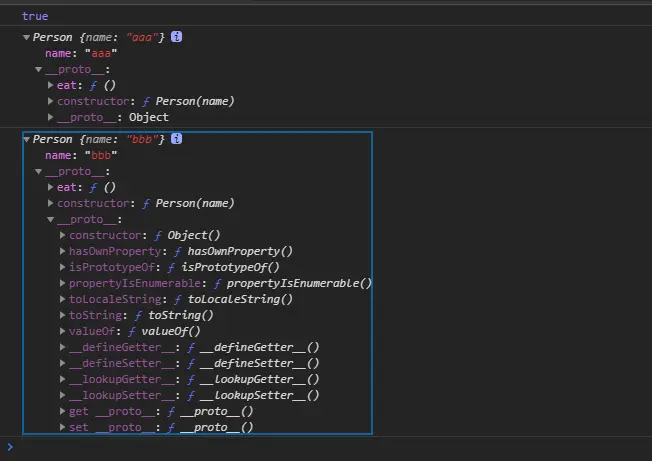The image size is (652, 461).
Task: Expand the propertyIsEnumerable entry
Action: click(62, 283)
